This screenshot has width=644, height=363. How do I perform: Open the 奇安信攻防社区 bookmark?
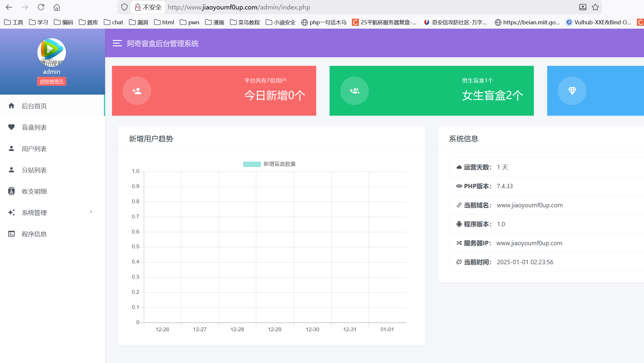pos(455,22)
